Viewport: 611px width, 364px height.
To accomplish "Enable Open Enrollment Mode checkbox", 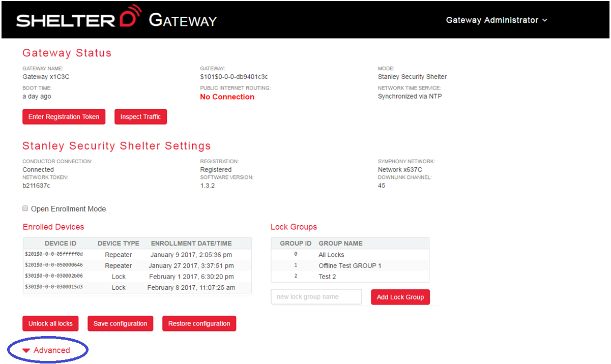I will click(x=25, y=208).
